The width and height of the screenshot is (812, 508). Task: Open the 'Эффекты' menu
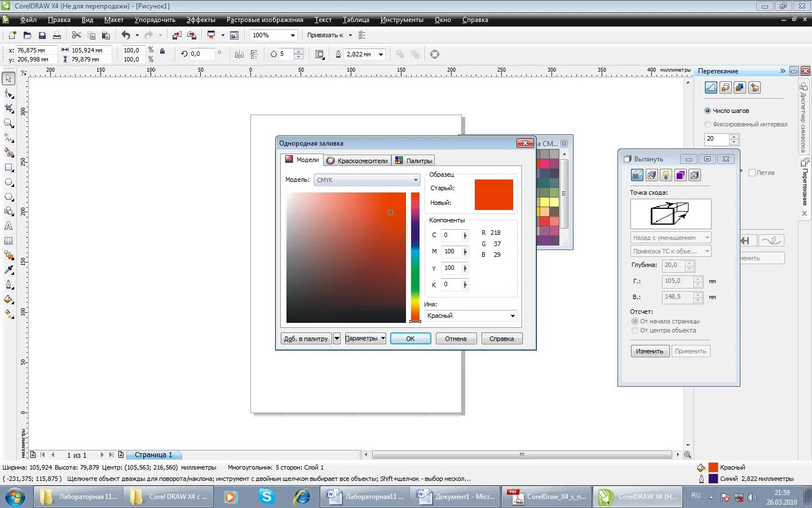(201, 20)
